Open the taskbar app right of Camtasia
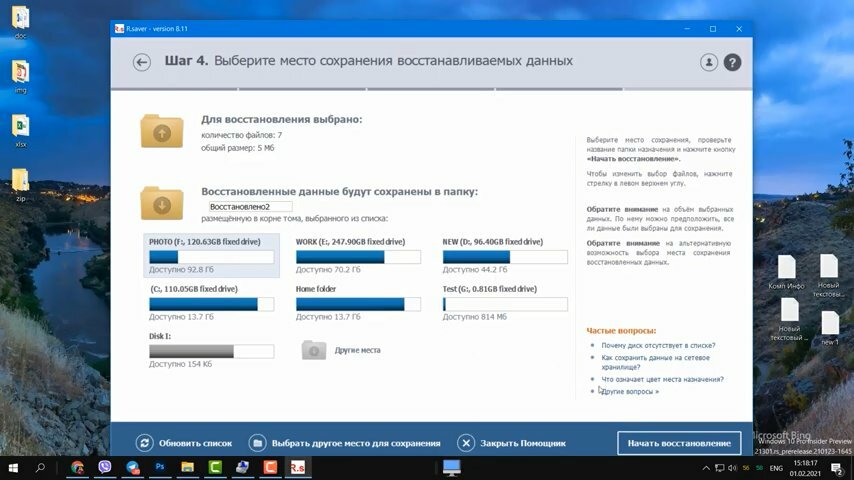The image size is (854, 480). click(242, 467)
